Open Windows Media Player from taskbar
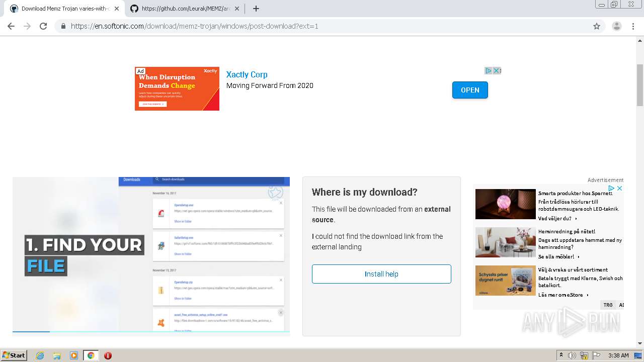Image resolution: width=644 pixels, height=362 pixels. (x=74, y=355)
